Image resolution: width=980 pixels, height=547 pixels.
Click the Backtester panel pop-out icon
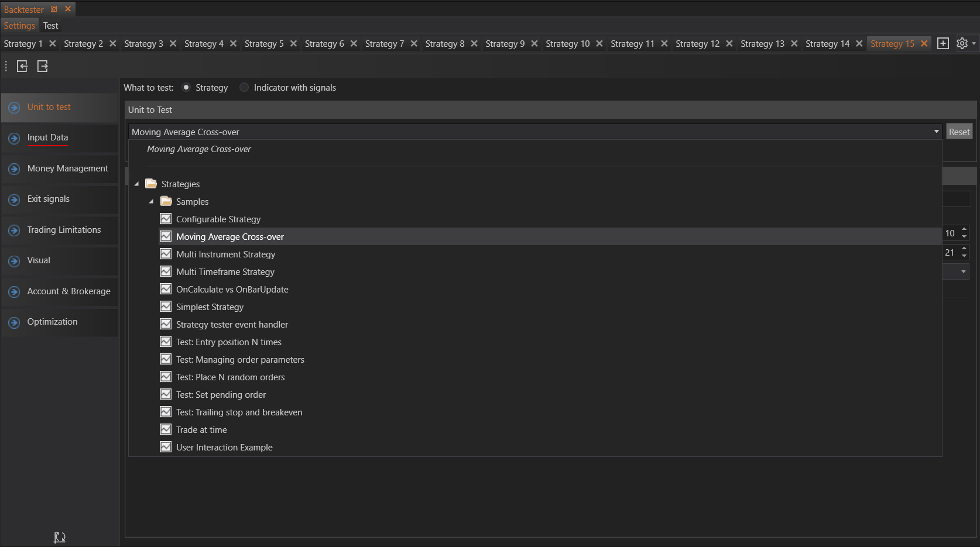coord(54,9)
